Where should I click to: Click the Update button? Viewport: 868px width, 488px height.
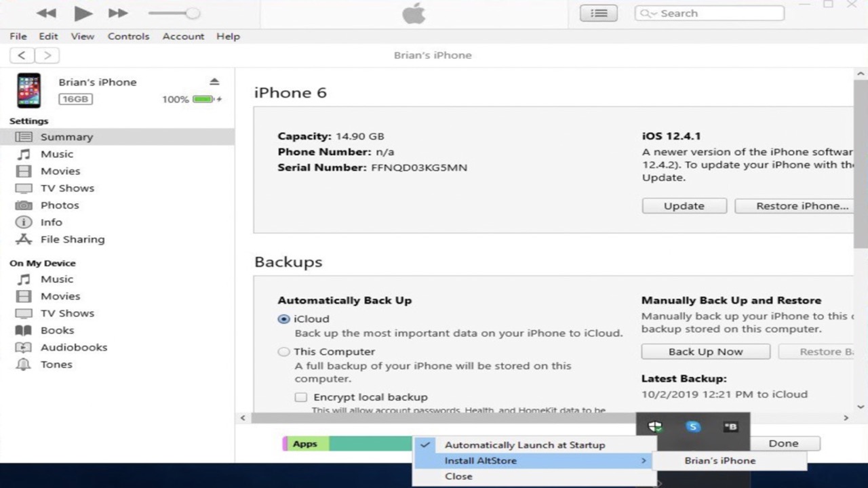click(684, 206)
